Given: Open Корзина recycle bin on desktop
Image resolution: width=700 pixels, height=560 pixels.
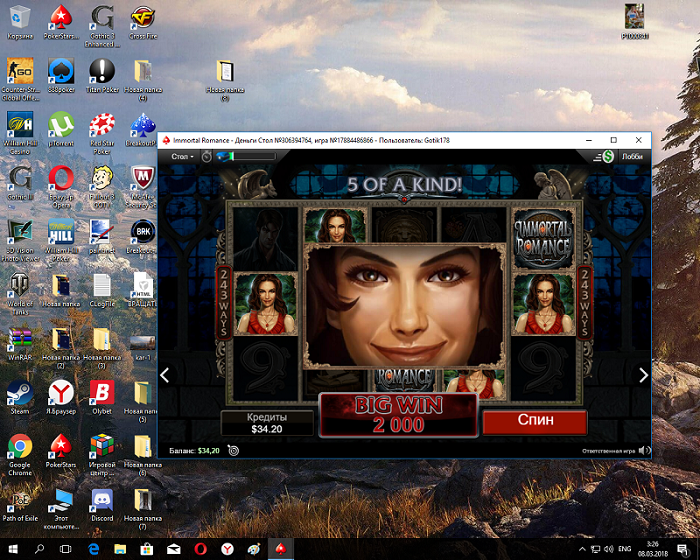Looking at the screenshot, I should 20,22.
